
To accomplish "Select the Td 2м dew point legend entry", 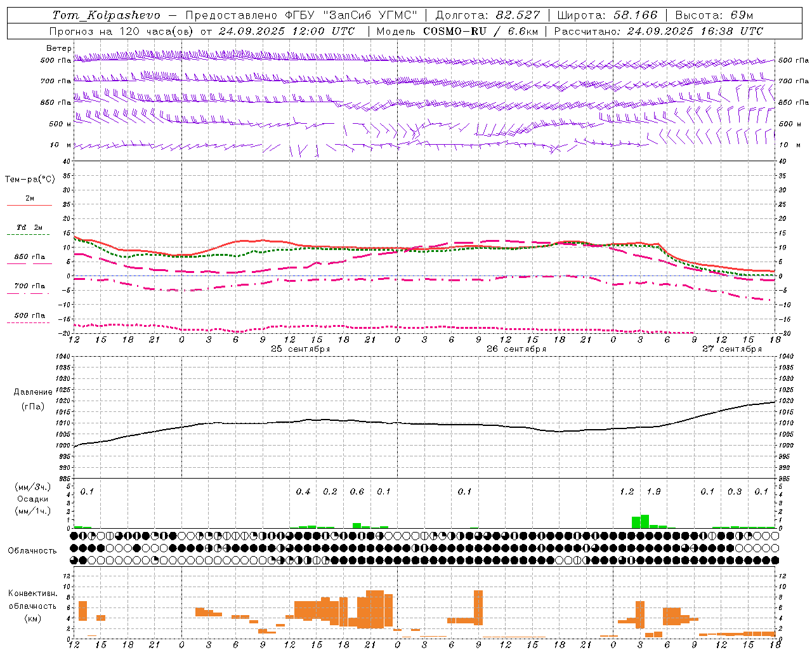I will [30, 230].
